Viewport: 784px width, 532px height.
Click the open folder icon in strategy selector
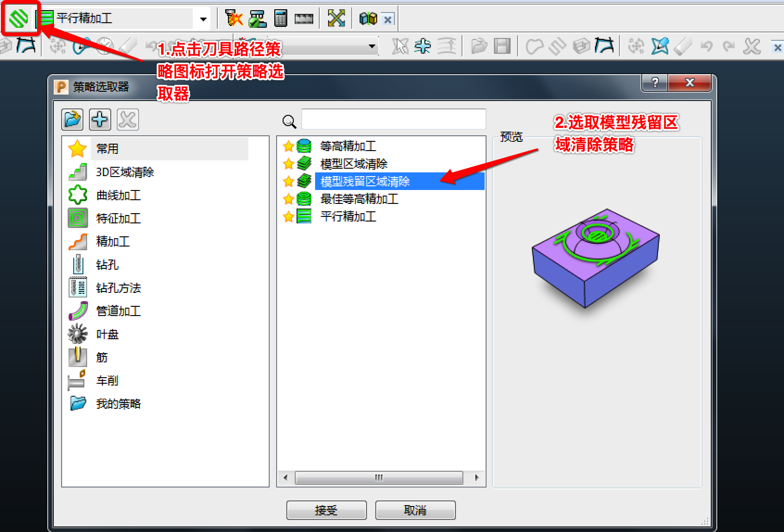click(72, 120)
